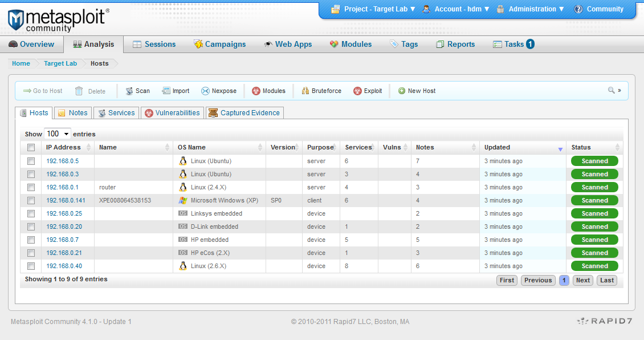Click the Next pagination button
Image resolution: width=644 pixels, height=340 pixels.
pyautogui.click(x=582, y=280)
